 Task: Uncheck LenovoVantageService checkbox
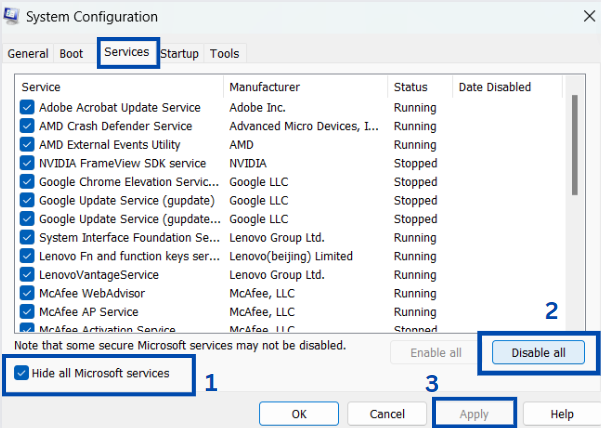(x=27, y=275)
